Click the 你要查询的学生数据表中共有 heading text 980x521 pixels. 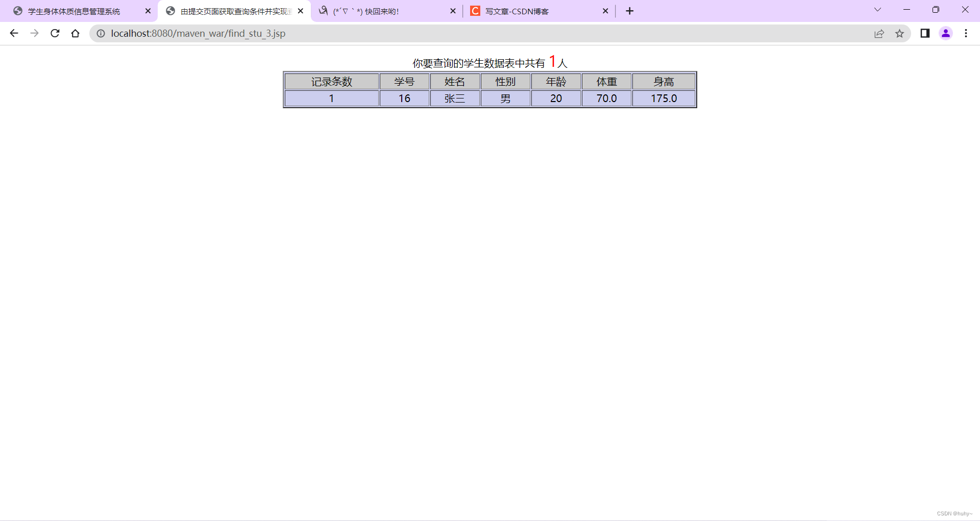pyautogui.click(x=479, y=63)
